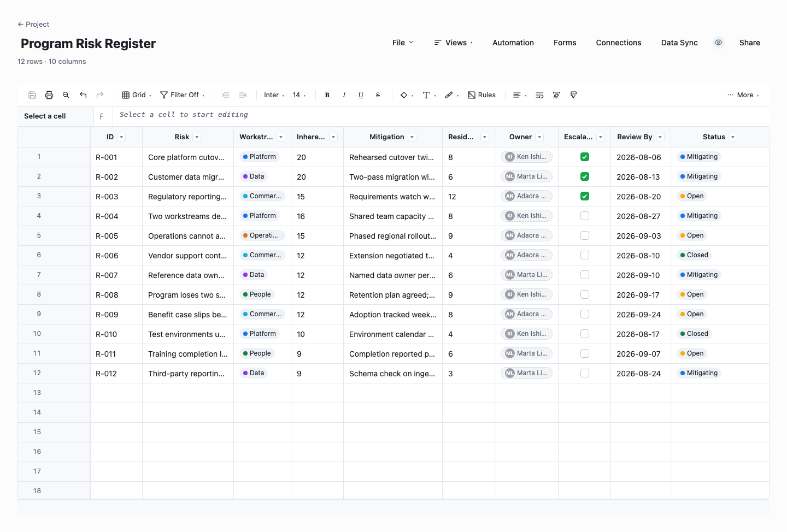The height and width of the screenshot is (532, 787).
Task: Open the Connections menu item
Action: coord(619,43)
